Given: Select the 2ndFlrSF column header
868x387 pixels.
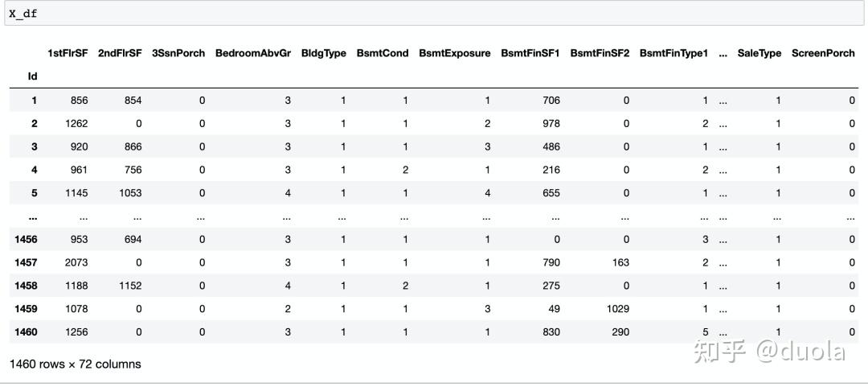Looking at the screenshot, I should coord(120,53).
